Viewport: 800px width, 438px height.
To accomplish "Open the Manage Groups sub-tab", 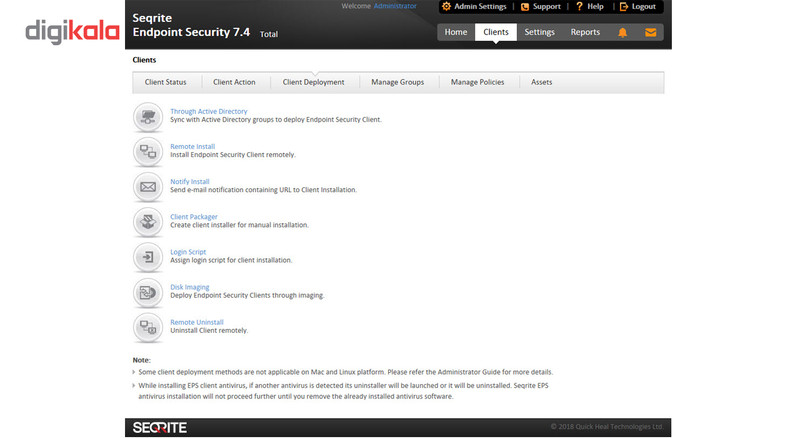I will pos(397,82).
